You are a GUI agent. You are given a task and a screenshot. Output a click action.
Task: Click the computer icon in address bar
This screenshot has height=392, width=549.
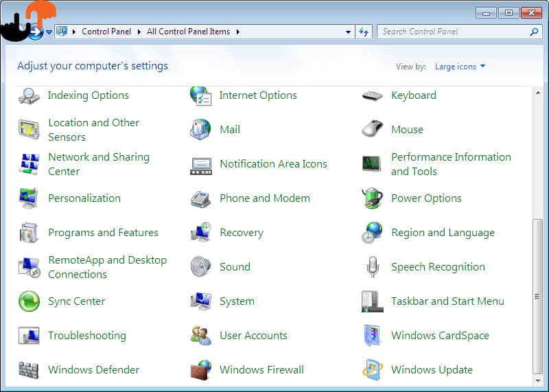(x=62, y=31)
